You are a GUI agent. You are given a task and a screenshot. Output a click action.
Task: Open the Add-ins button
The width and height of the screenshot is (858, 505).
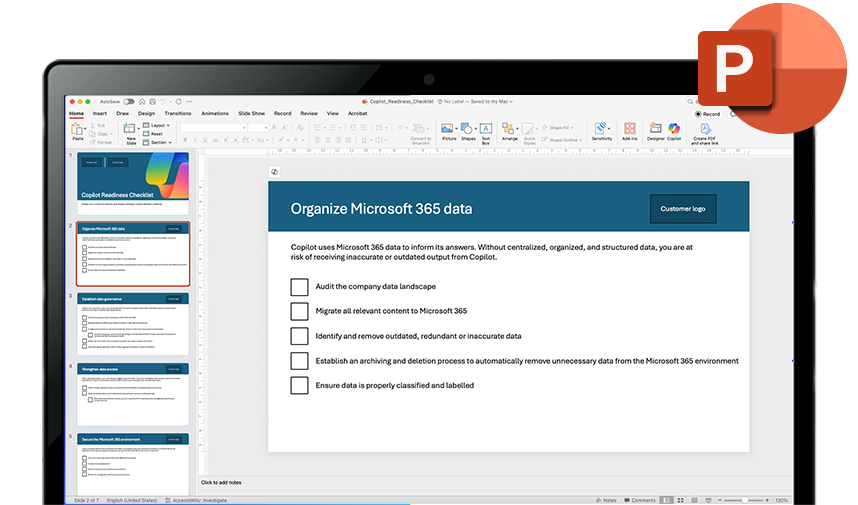tap(630, 129)
